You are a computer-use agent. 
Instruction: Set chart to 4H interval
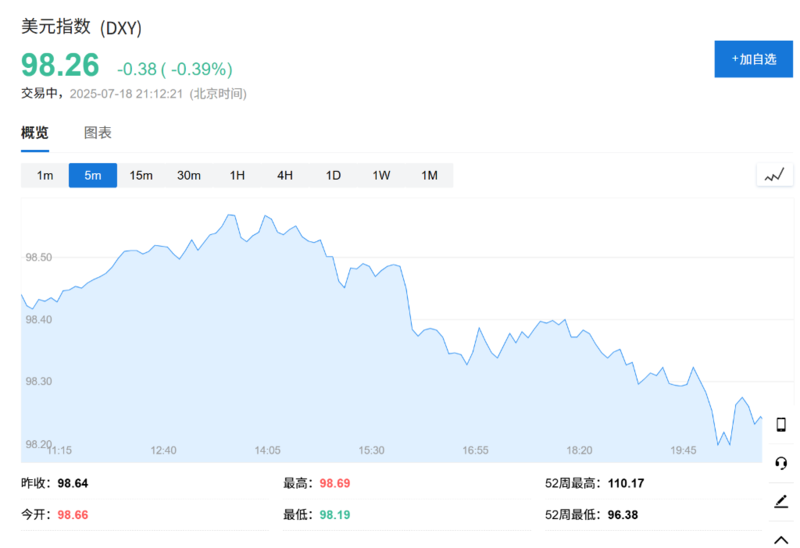coord(285,176)
